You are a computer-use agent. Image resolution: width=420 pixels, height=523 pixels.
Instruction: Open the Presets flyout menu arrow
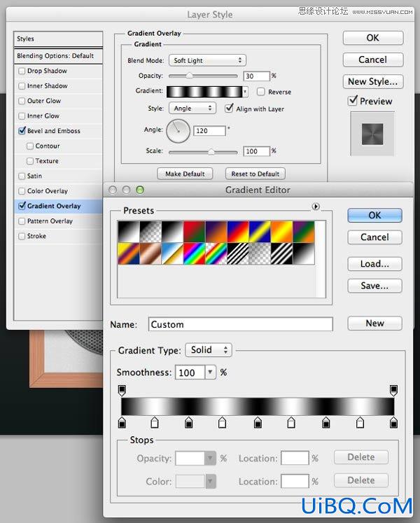[x=316, y=207]
